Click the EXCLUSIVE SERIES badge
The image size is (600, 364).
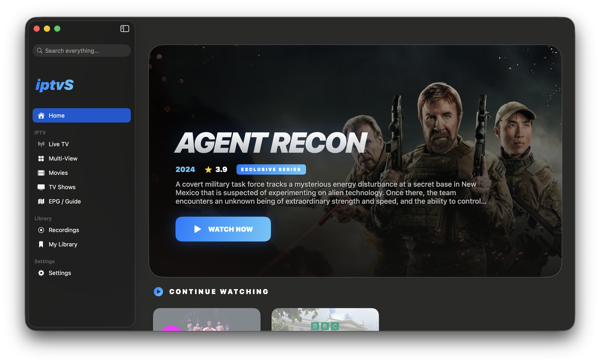271,169
